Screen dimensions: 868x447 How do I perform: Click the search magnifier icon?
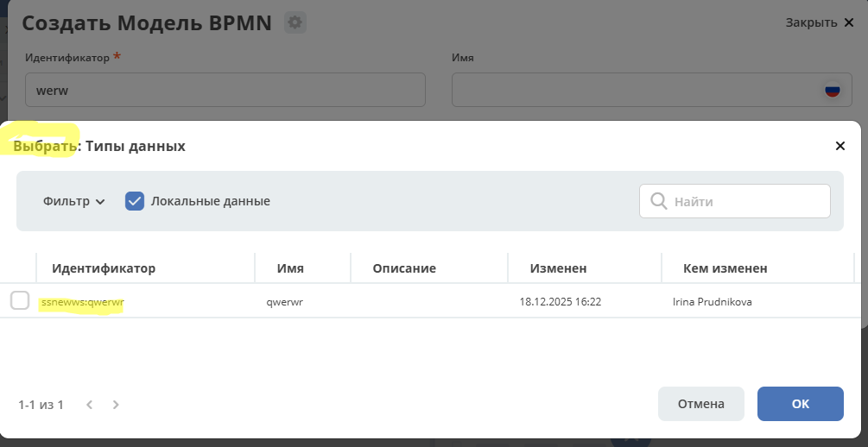coord(658,201)
